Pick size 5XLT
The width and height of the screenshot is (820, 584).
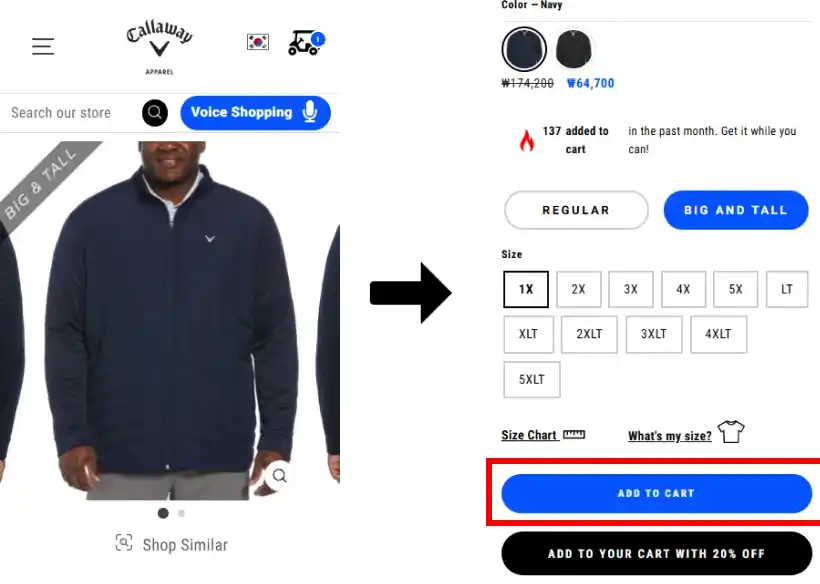pyautogui.click(x=532, y=380)
